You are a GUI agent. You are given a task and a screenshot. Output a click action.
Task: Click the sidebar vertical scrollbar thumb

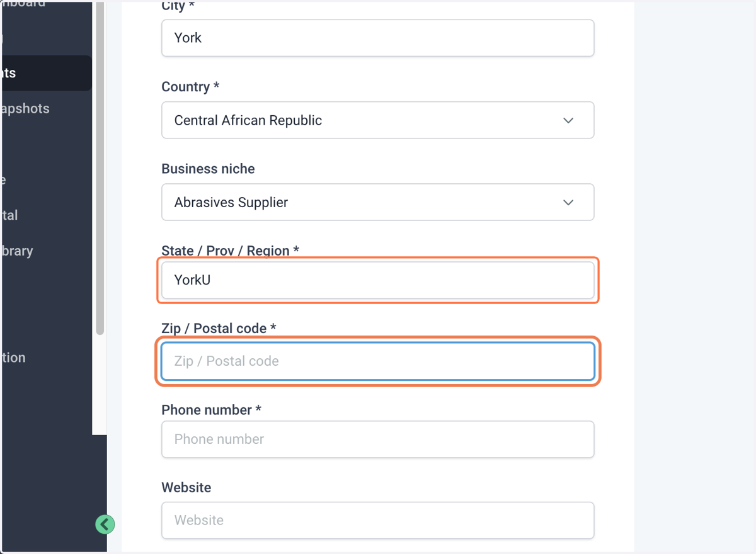coord(100,167)
